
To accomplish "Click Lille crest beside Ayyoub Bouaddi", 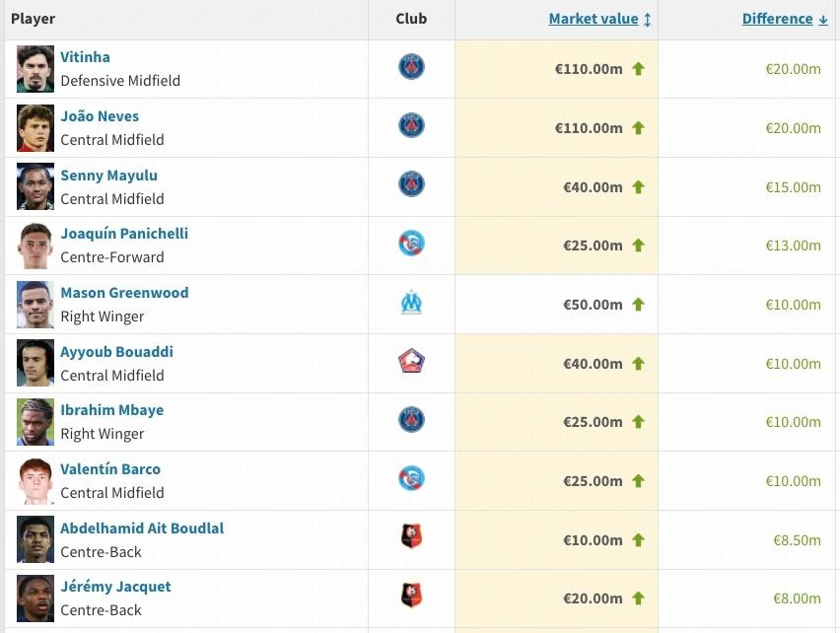I will [x=411, y=362].
